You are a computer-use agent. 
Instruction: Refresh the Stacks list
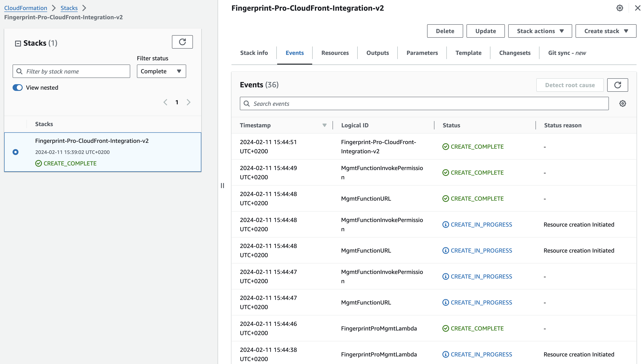point(182,42)
